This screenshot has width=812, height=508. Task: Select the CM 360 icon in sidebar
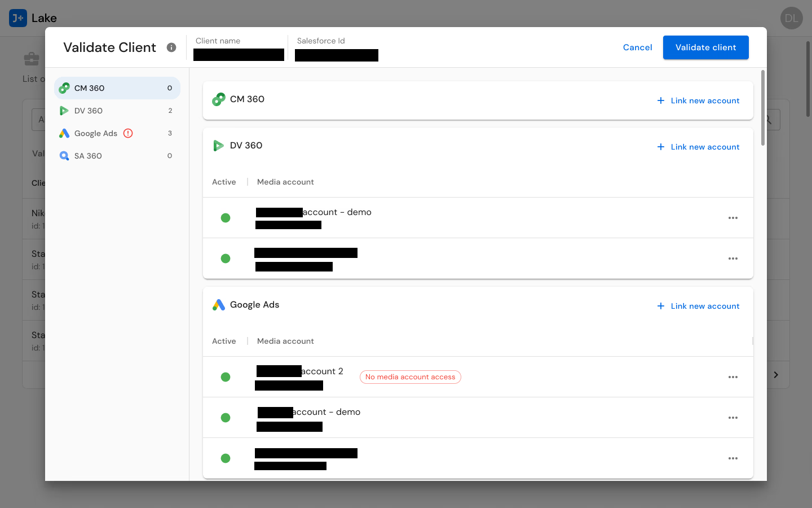tap(64, 88)
